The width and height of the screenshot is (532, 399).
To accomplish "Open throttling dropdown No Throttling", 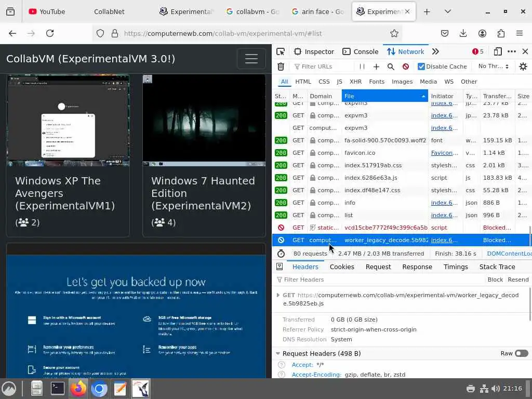I will (494, 66).
